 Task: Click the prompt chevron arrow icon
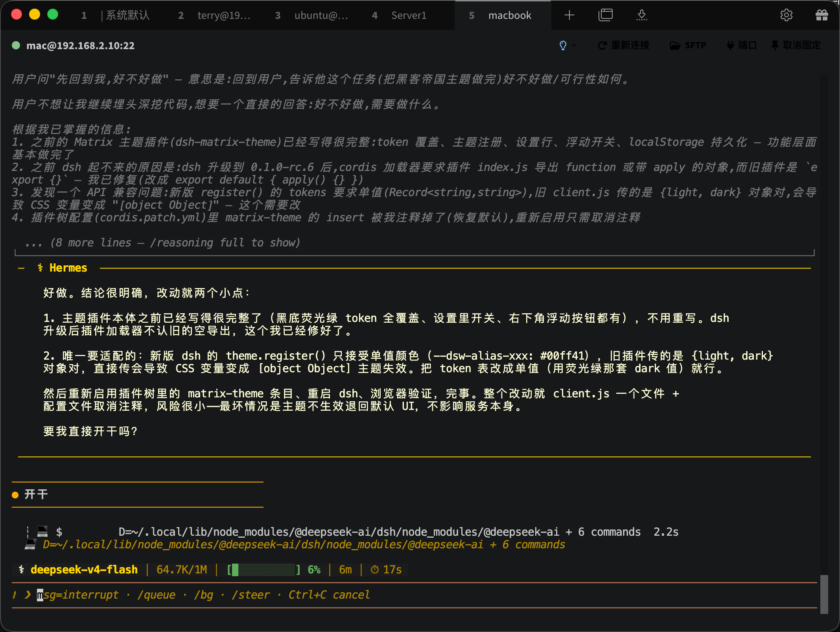click(28, 595)
